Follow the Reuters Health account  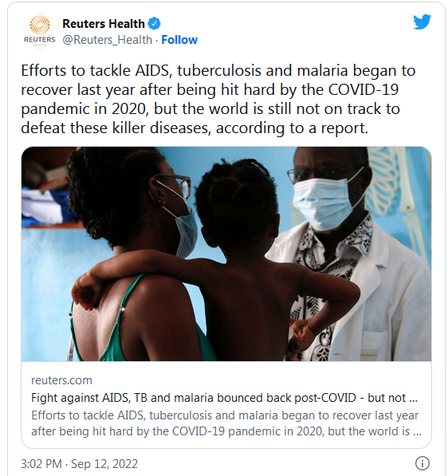click(179, 40)
